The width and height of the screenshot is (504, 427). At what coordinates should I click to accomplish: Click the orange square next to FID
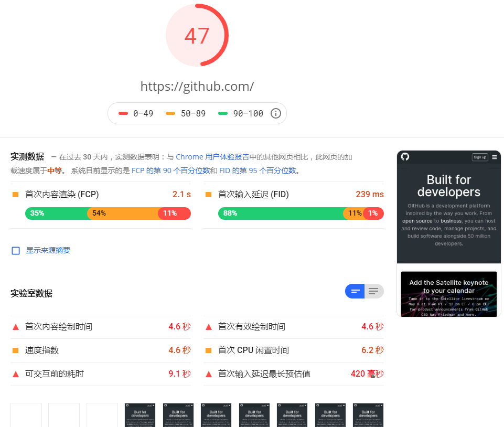208,195
